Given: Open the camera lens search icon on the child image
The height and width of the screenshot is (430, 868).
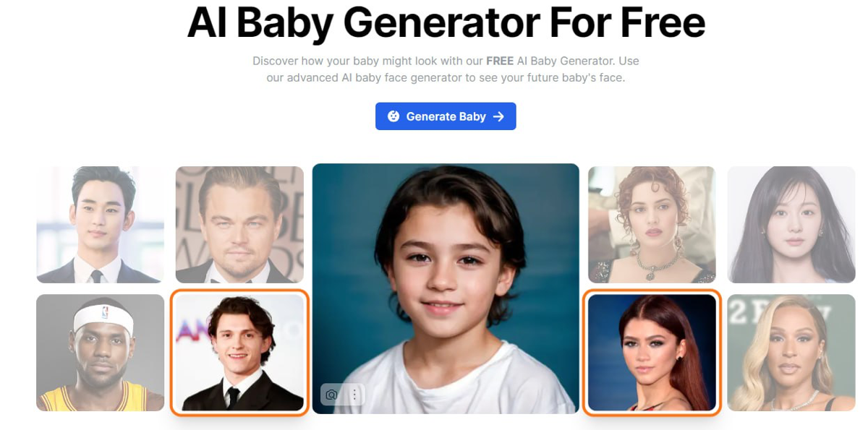Looking at the screenshot, I should (x=331, y=395).
